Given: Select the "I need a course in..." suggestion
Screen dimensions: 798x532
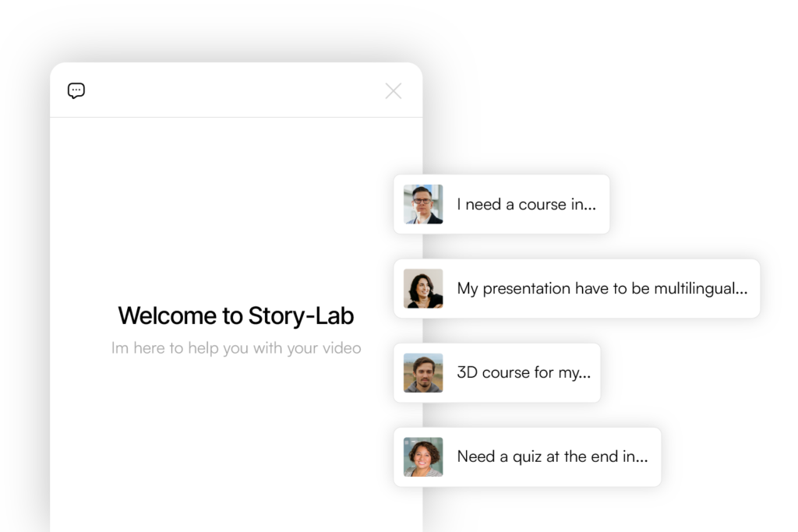Looking at the screenshot, I should 526,205.
